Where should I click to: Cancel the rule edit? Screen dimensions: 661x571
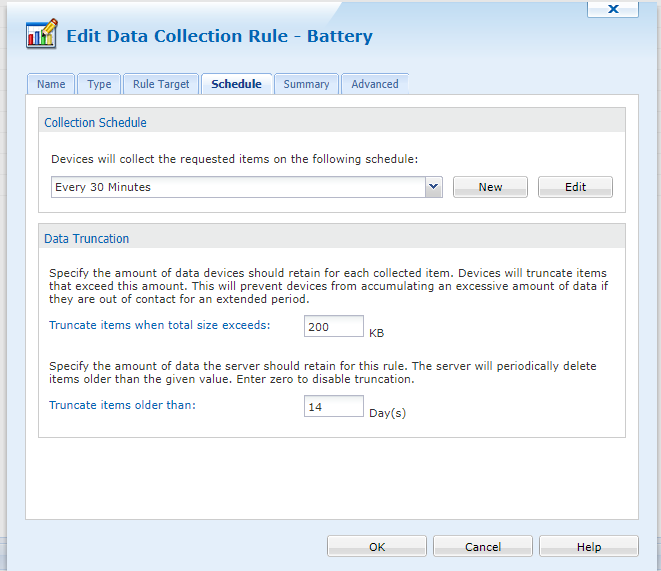483,547
